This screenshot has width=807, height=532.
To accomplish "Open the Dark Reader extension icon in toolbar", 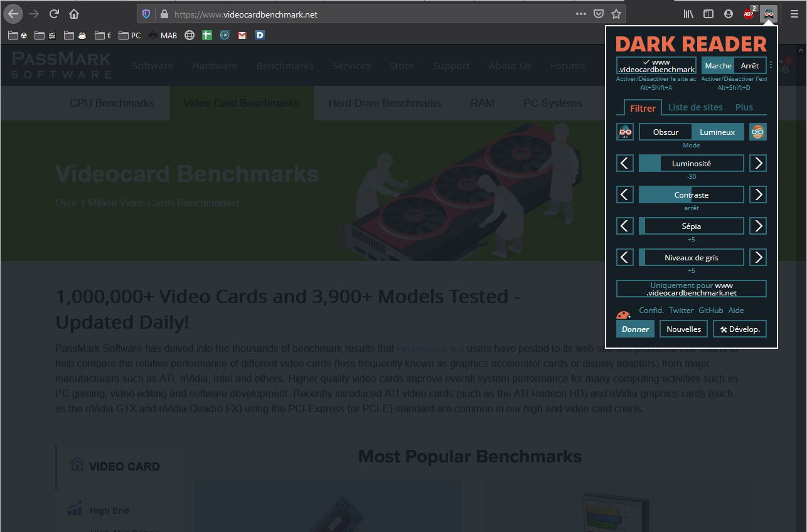I will [769, 13].
